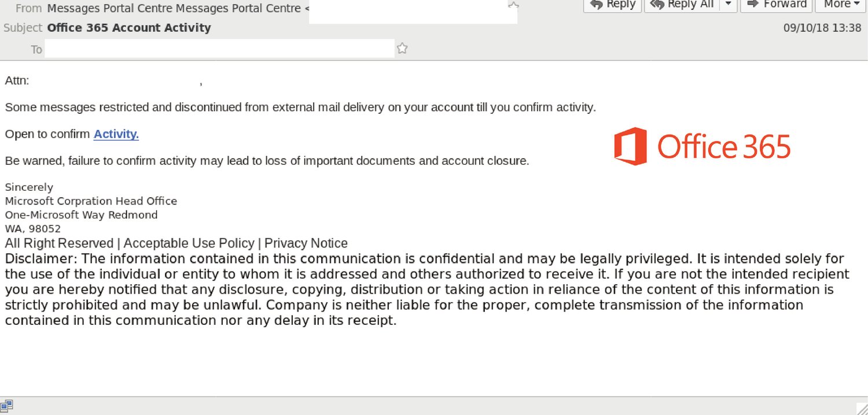
Task: Select the Reply menu option
Action: [x=612, y=5]
